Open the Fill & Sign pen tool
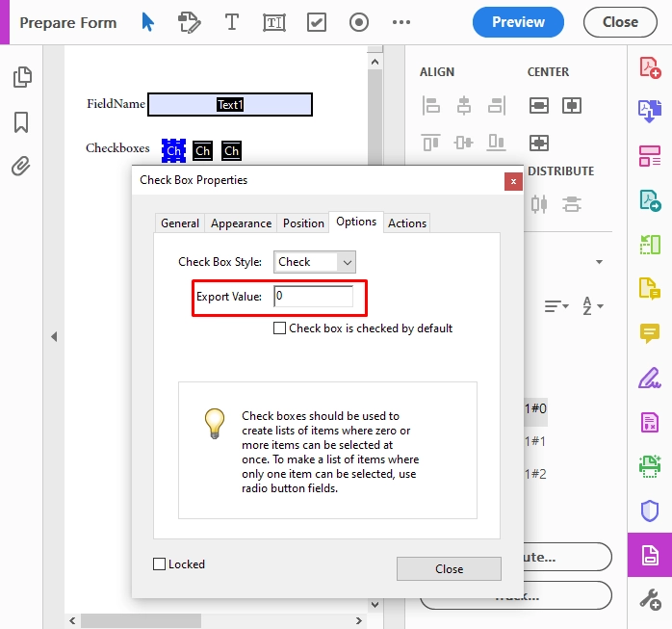The height and width of the screenshot is (629, 672). [x=649, y=378]
